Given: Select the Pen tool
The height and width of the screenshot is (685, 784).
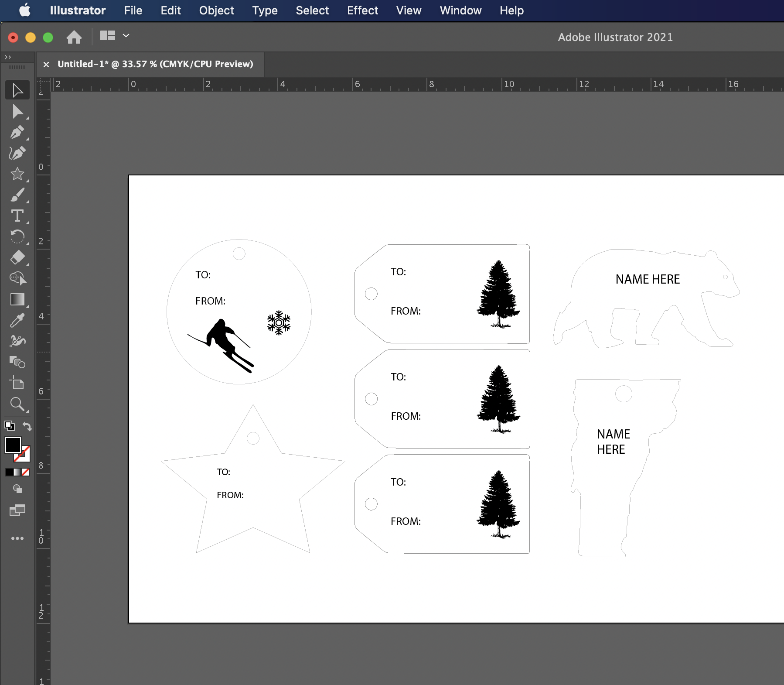Looking at the screenshot, I should tap(17, 132).
